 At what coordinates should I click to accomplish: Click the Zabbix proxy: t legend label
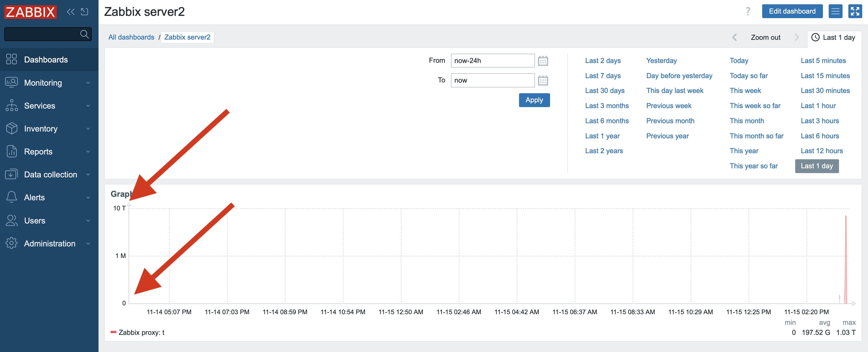click(x=141, y=332)
